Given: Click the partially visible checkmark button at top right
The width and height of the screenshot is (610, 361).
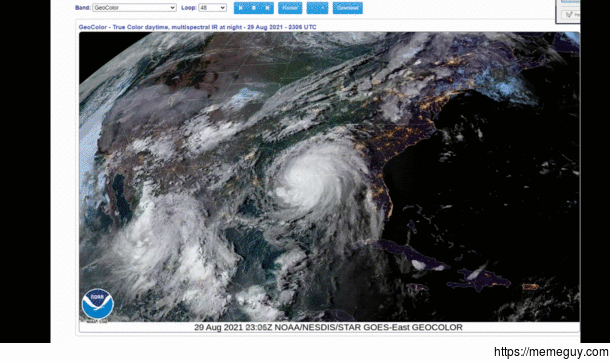Looking at the screenshot, I should [571, 14].
